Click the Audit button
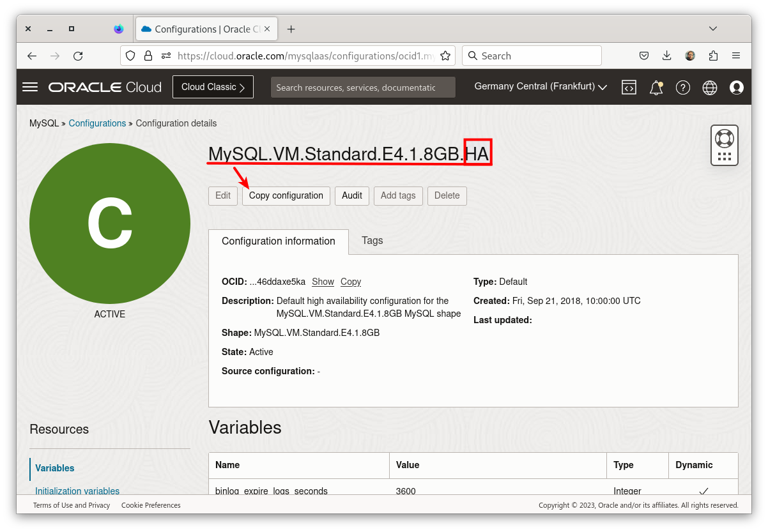The height and width of the screenshot is (532, 768). pos(352,195)
